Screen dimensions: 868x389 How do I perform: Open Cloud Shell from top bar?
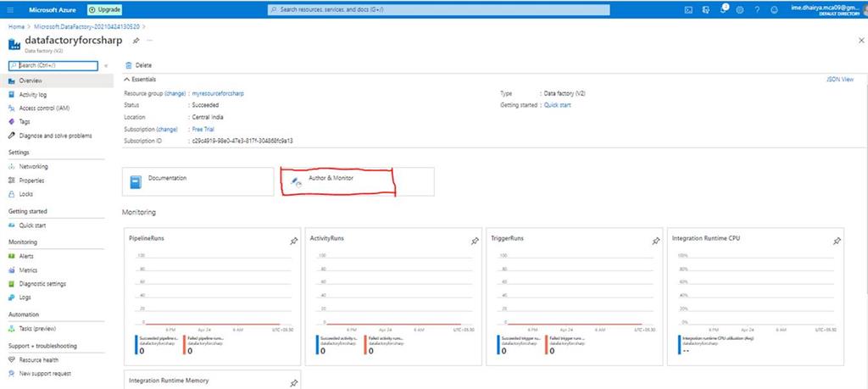tap(688, 10)
